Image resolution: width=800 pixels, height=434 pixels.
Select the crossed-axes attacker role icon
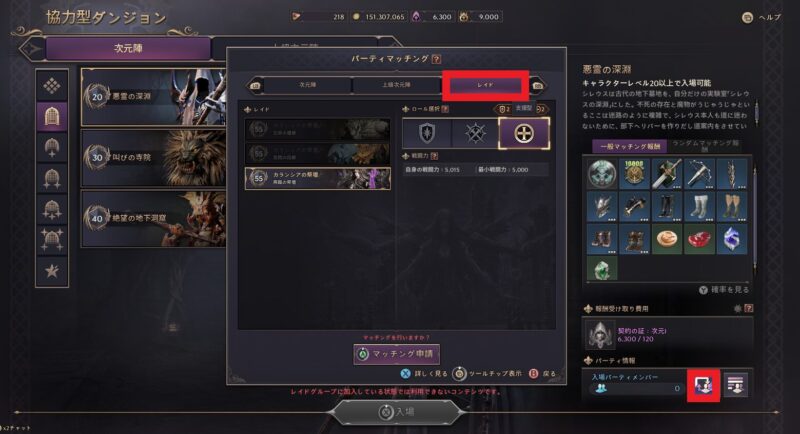click(x=475, y=133)
